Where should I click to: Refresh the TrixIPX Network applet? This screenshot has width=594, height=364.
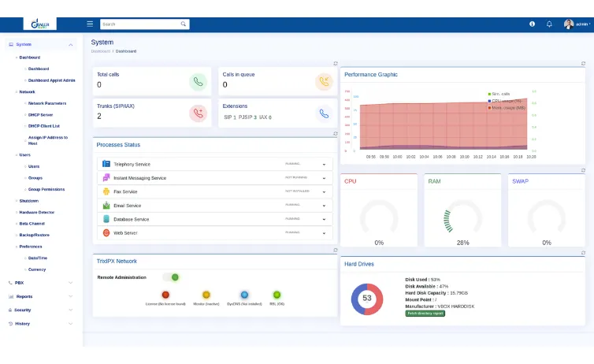[336, 250]
